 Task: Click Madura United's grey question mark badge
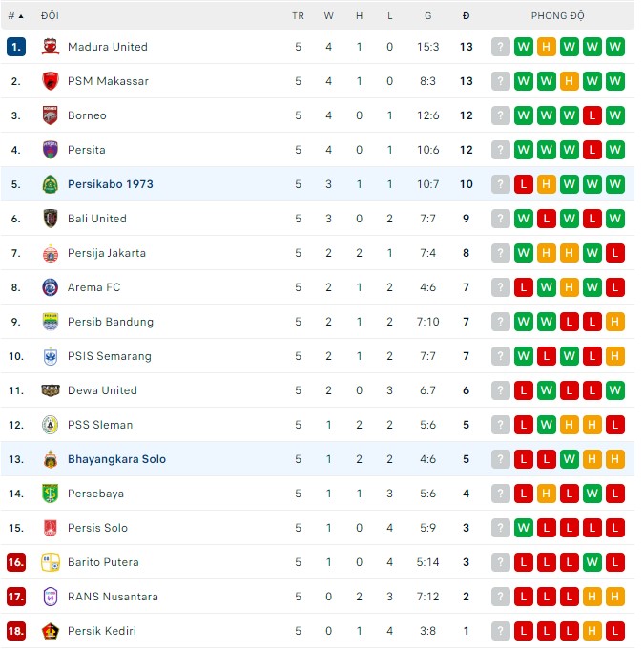pyautogui.click(x=500, y=47)
